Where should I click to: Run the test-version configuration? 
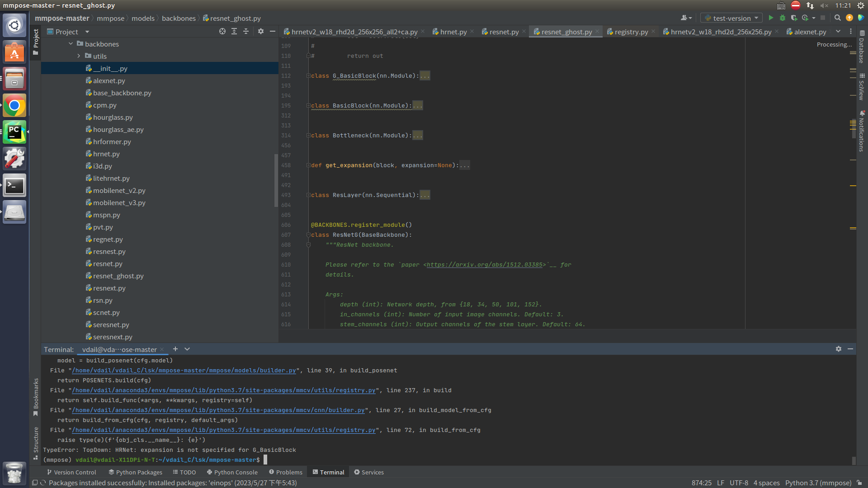click(771, 18)
